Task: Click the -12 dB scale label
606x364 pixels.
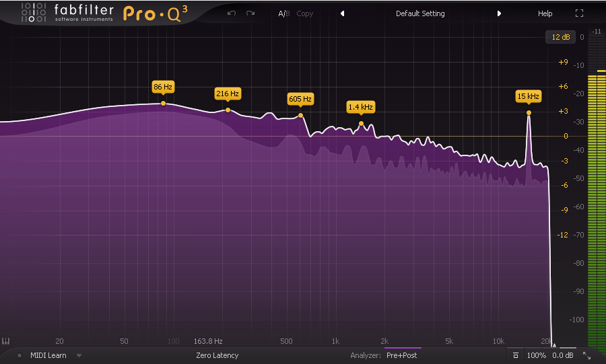Action: pos(562,235)
